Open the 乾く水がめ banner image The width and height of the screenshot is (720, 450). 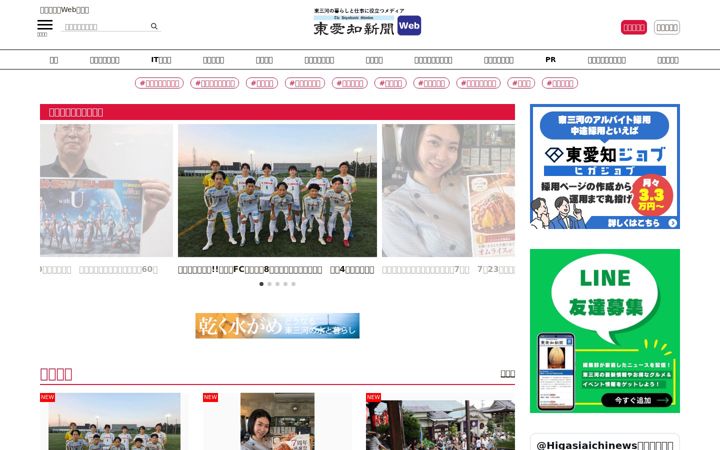(277, 326)
